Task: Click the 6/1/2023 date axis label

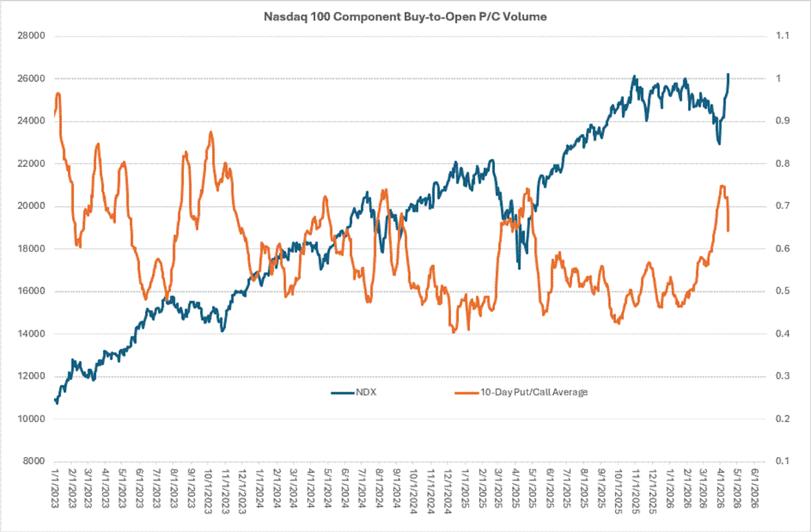Action: tap(140, 488)
